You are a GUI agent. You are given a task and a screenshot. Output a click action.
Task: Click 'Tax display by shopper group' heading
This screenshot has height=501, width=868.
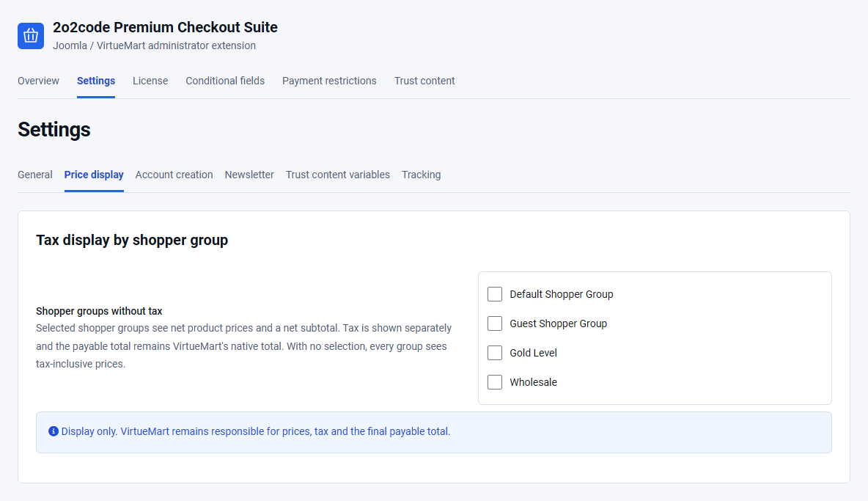[132, 241]
